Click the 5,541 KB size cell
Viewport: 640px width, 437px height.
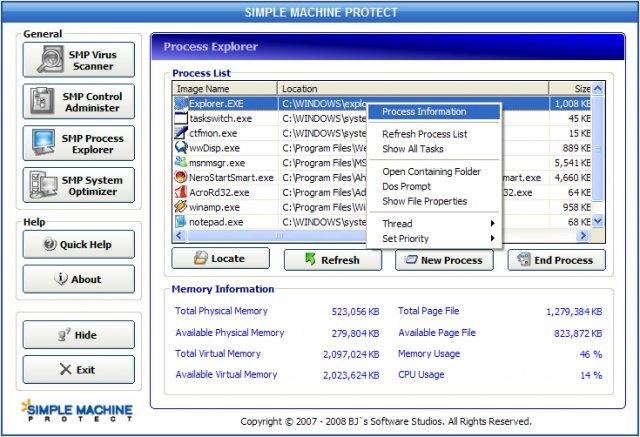(572, 163)
